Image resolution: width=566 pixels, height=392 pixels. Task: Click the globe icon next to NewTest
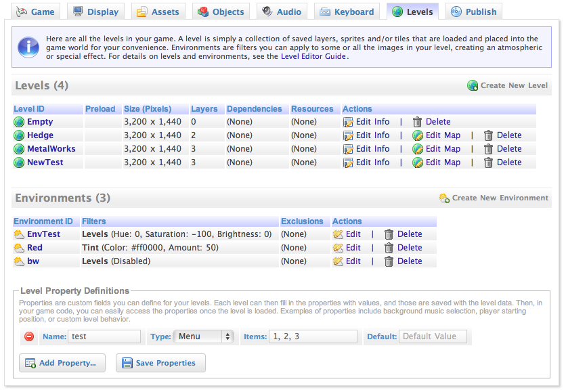tap(19, 162)
